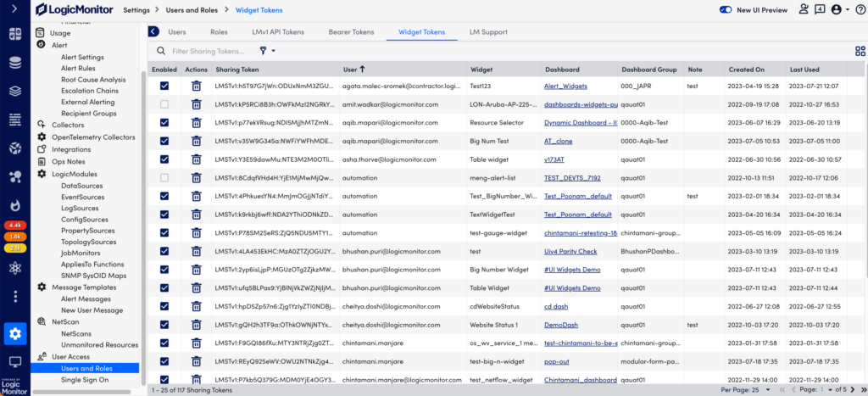
Task: Expand the left navigation bar chevron
Action: point(15,8)
